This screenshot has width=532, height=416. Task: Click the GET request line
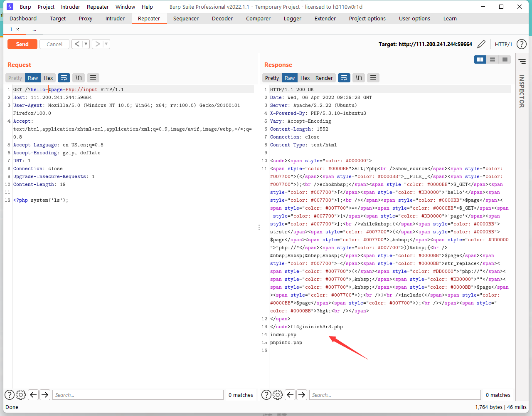(69, 89)
